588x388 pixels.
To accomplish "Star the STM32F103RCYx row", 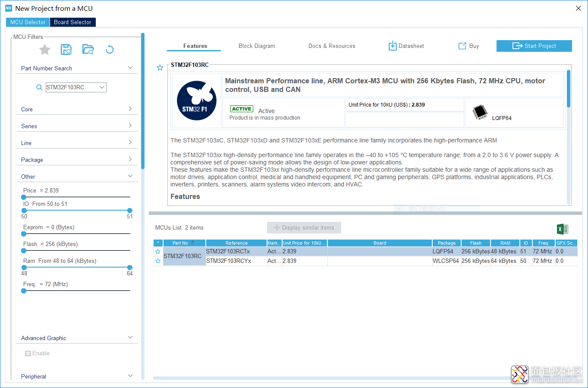I will click(x=158, y=261).
